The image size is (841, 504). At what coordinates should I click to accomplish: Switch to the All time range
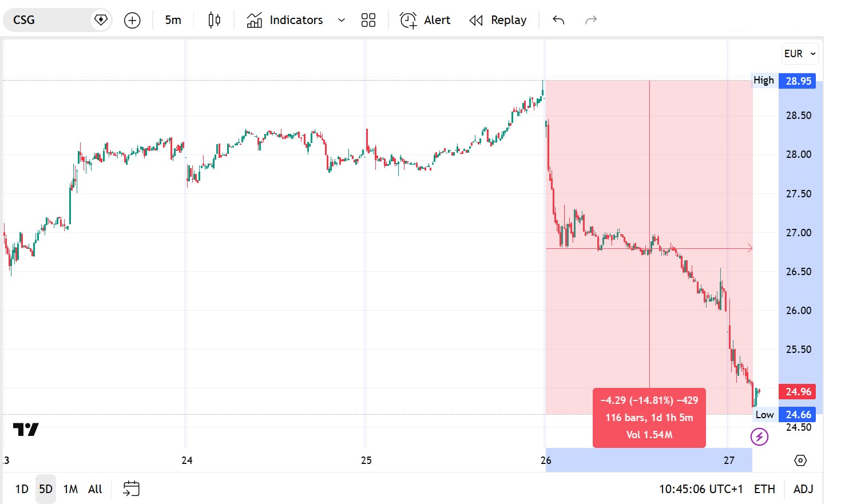coord(95,489)
